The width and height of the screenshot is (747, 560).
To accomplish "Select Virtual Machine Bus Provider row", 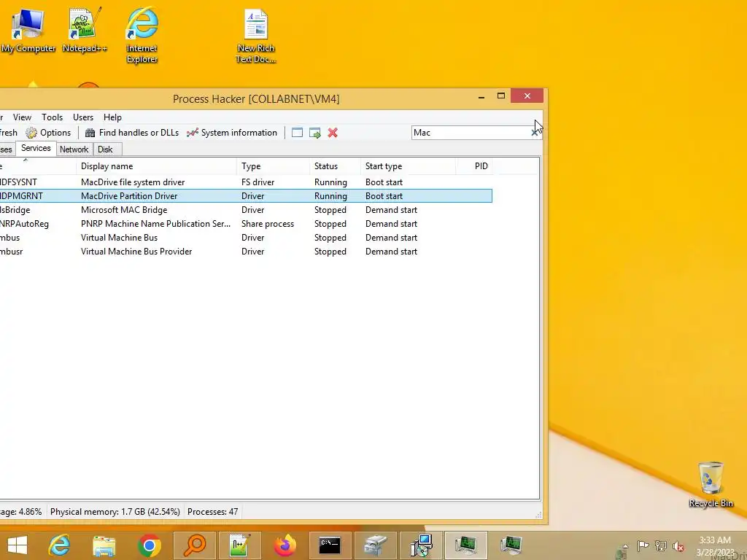I will coord(246,252).
